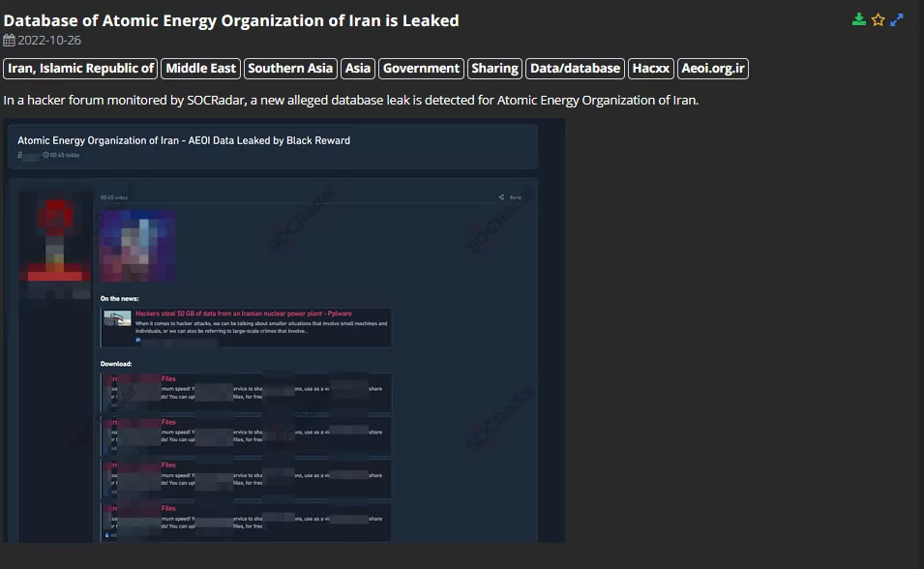Select the 'Data/database' tag

pyautogui.click(x=575, y=69)
